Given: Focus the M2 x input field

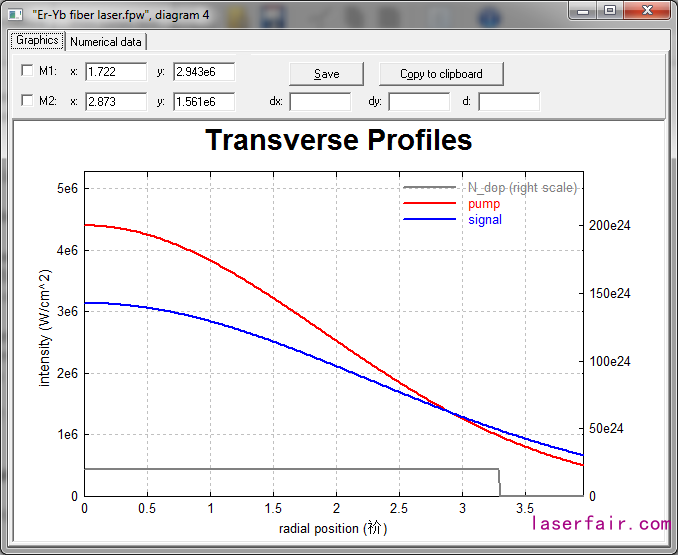Looking at the screenshot, I should tap(116, 101).
